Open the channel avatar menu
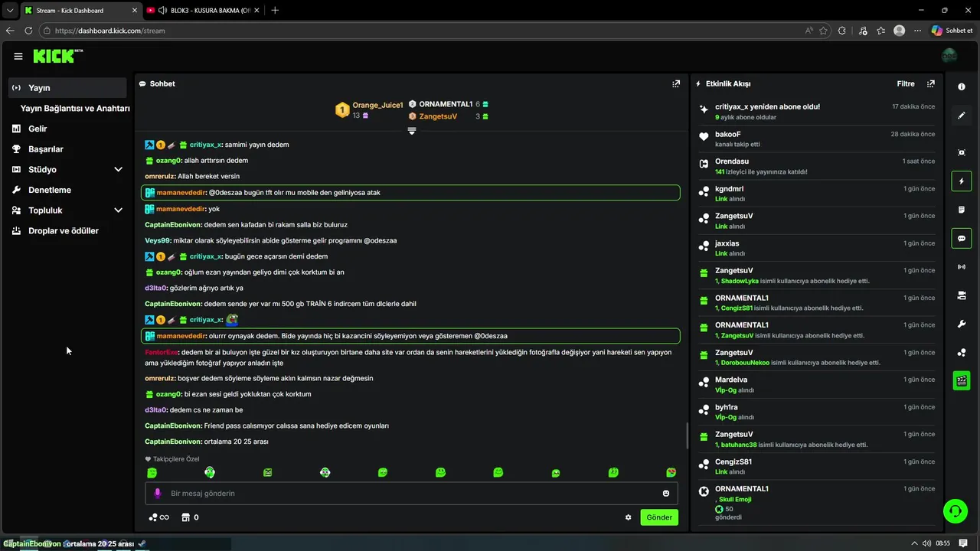 [x=949, y=56]
